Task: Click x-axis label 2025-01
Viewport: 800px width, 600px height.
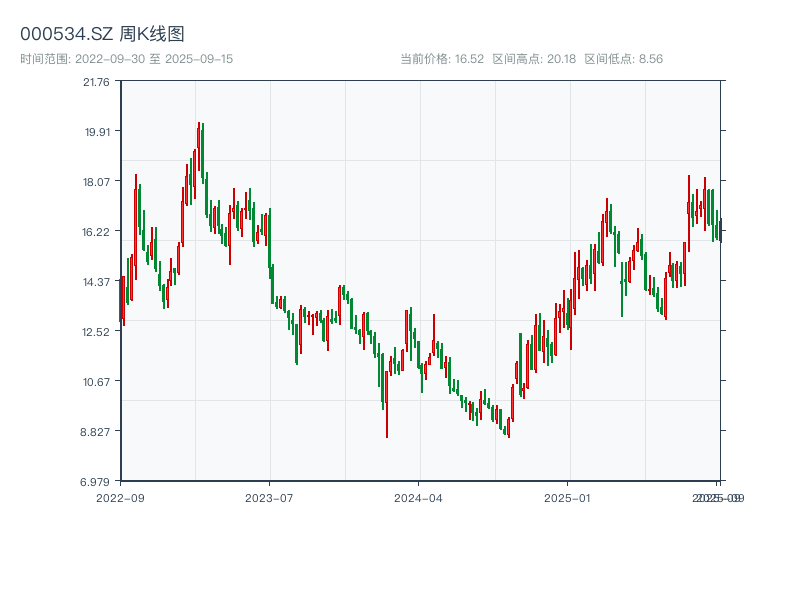Action: point(567,498)
